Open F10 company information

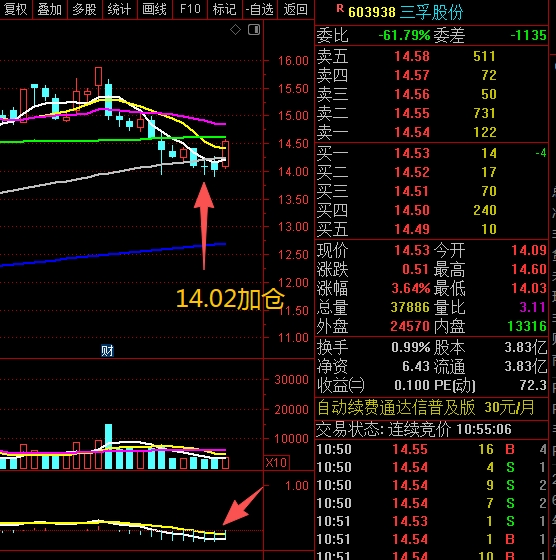pos(190,9)
